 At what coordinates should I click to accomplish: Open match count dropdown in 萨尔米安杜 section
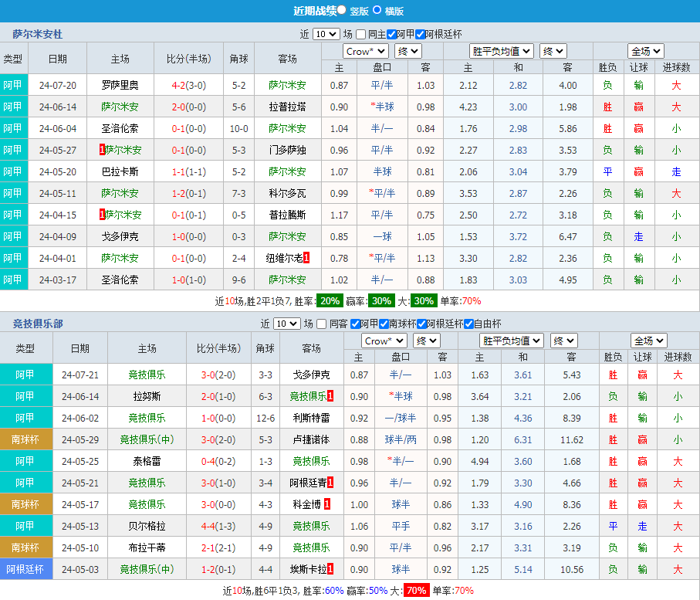[326, 34]
